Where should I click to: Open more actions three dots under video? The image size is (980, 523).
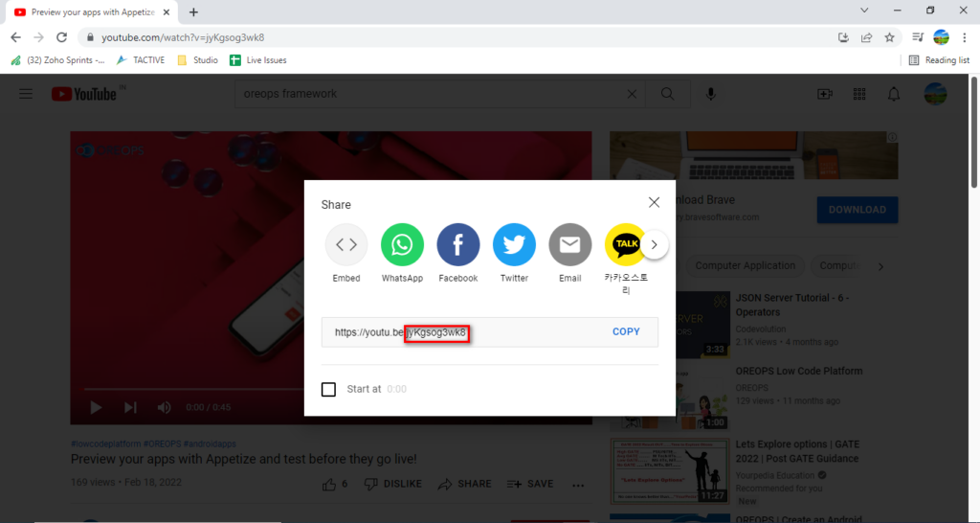[578, 485]
